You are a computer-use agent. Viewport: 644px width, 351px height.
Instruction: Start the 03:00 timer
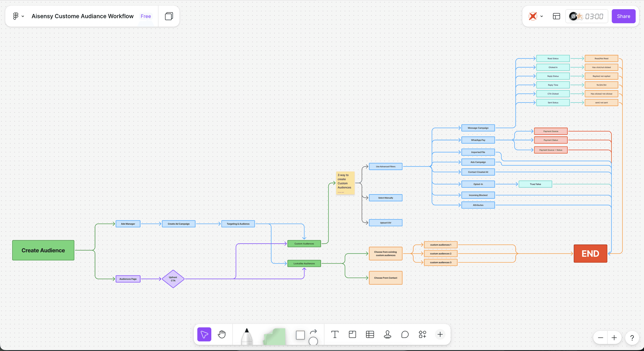[x=594, y=16]
